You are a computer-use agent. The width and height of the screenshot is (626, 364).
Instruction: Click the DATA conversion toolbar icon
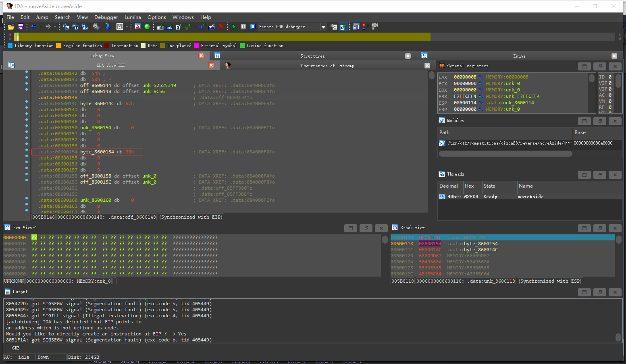(x=170, y=27)
